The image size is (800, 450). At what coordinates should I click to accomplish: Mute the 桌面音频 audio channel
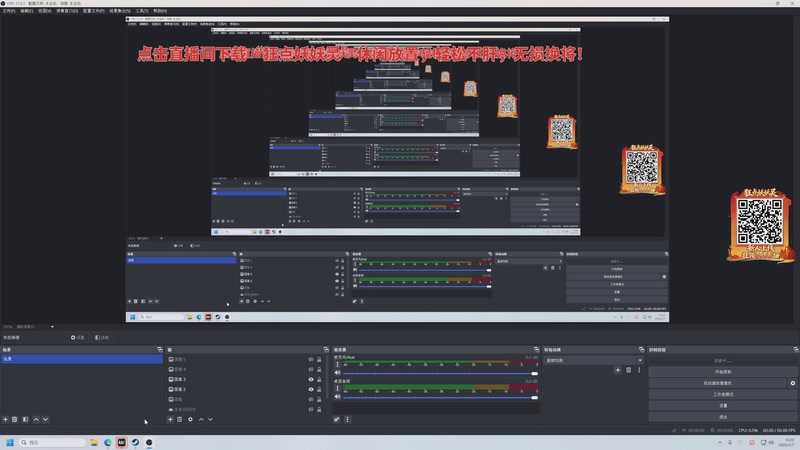click(337, 397)
